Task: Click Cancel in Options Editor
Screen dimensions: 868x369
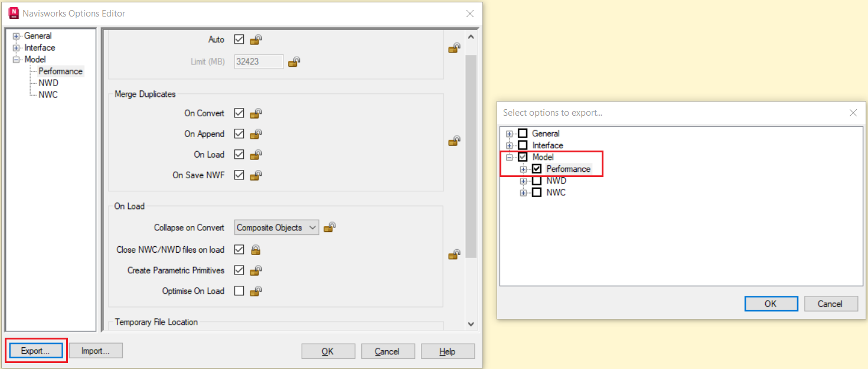Action: click(388, 351)
